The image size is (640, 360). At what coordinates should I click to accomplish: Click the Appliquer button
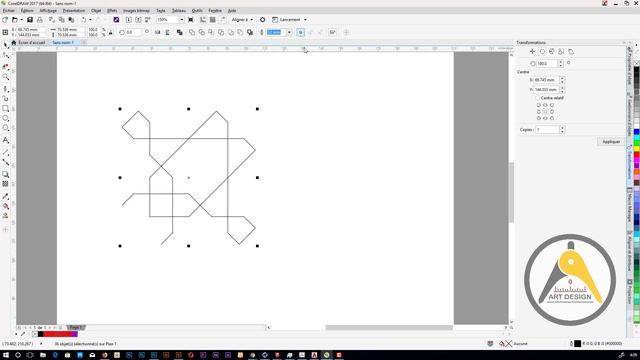coord(611,142)
